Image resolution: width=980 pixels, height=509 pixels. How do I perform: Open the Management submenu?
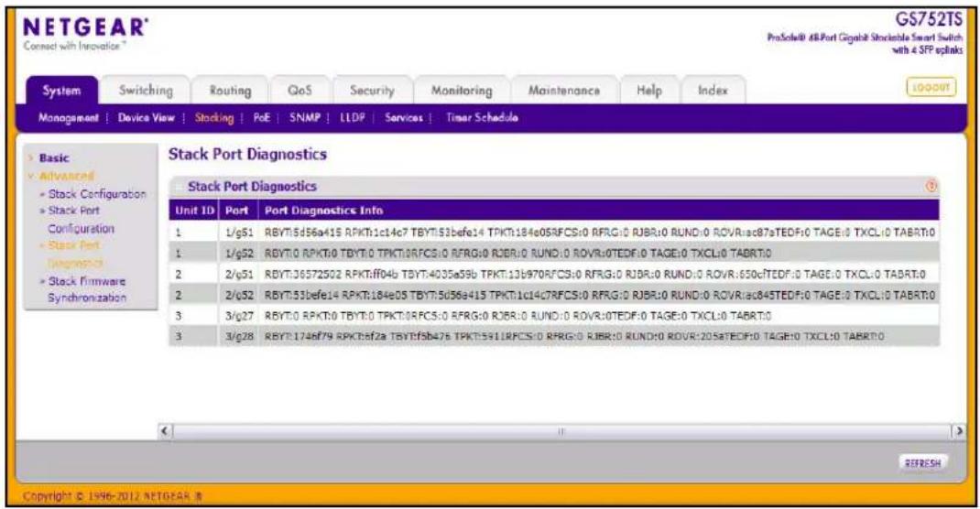[68, 117]
